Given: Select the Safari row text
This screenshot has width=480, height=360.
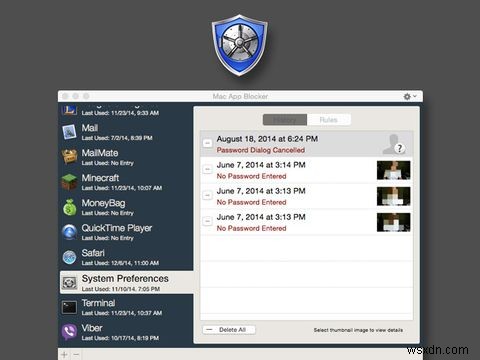Looking at the screenshot, I should click(x=120, y=257).
